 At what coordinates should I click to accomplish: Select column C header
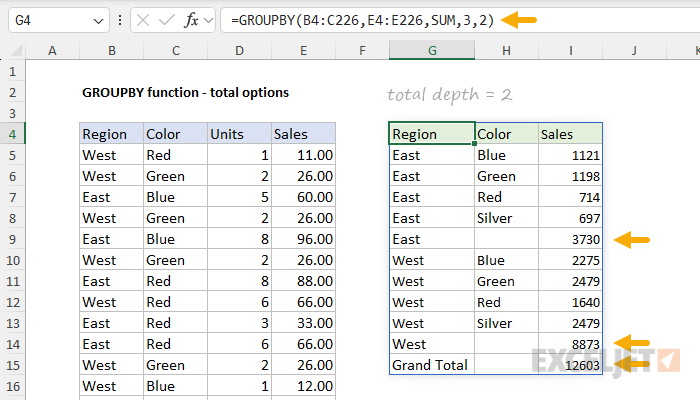175,50
